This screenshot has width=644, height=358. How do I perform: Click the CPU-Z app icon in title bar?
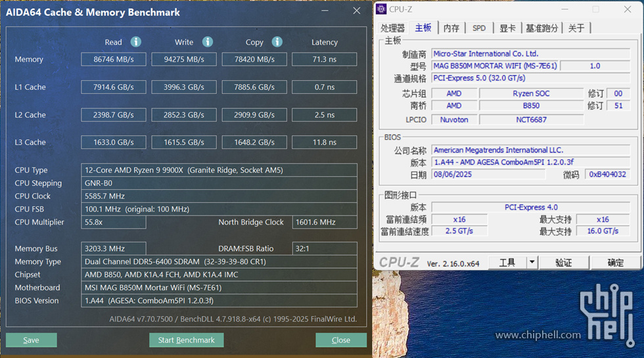click(381, 9)
